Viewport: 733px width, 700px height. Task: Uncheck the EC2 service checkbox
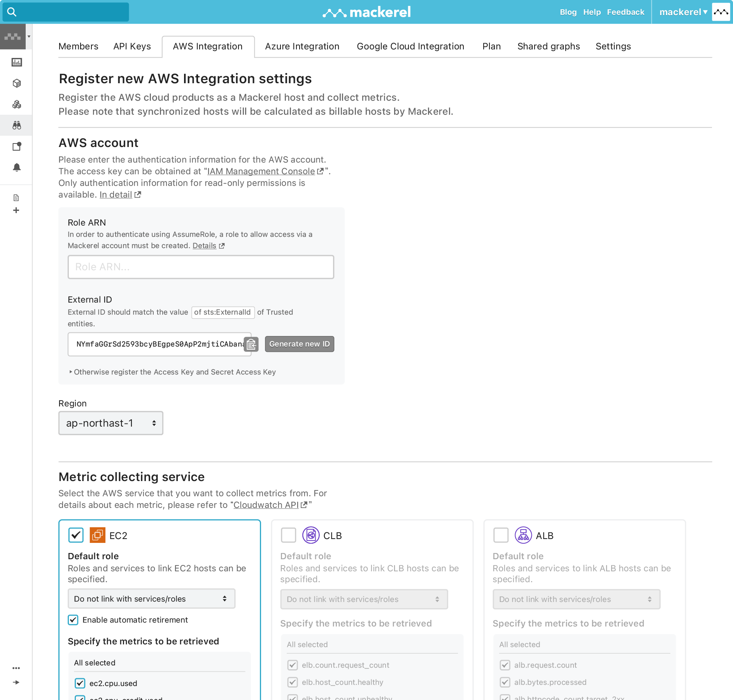pyautogui.click(x=76, y=535)
